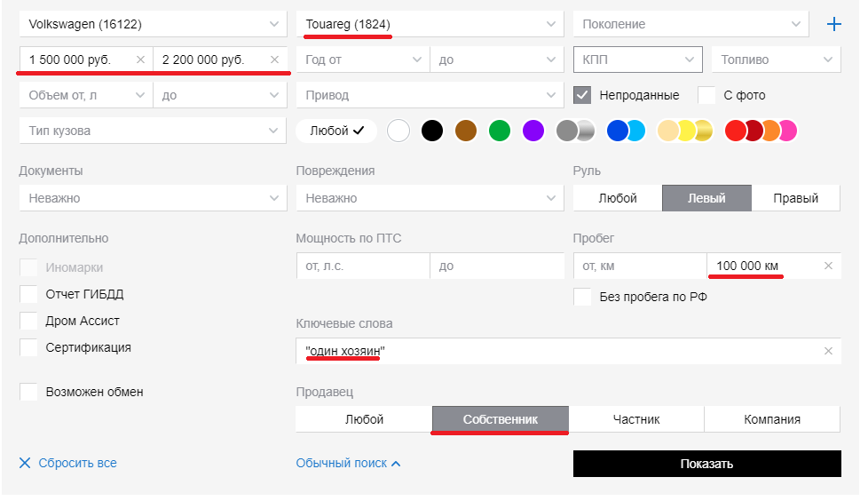Select Правый steering wheel option
This screenshot has width=868, height=501.
click(x=795, y=198)
